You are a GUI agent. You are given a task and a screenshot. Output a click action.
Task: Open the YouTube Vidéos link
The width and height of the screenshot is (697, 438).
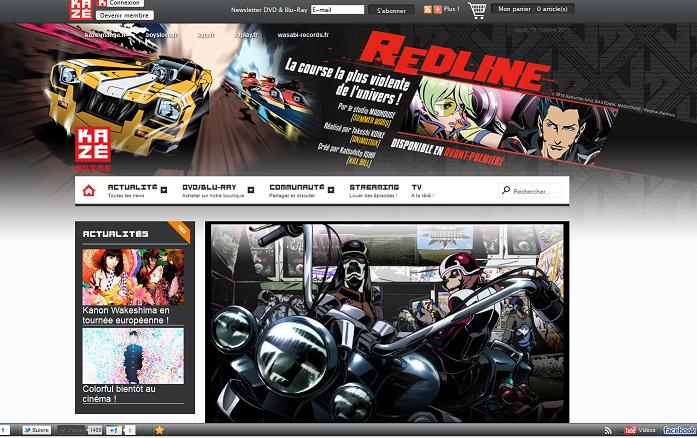pyautogui.click(x=640, y=430)
